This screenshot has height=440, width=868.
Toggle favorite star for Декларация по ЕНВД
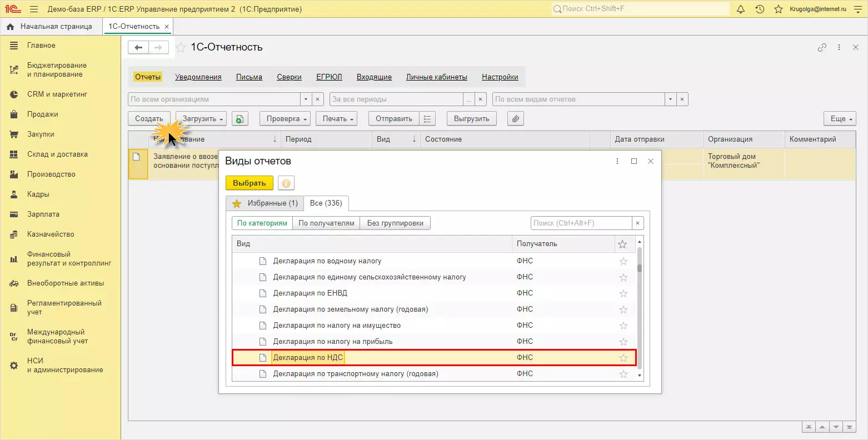pyautogui.click(x=623, y=293)
